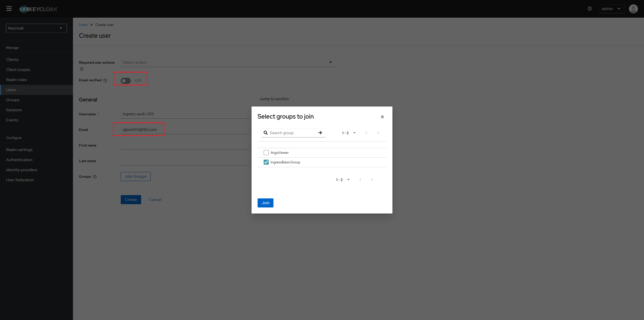Close the Select groups to join dialog

[382, 117]
